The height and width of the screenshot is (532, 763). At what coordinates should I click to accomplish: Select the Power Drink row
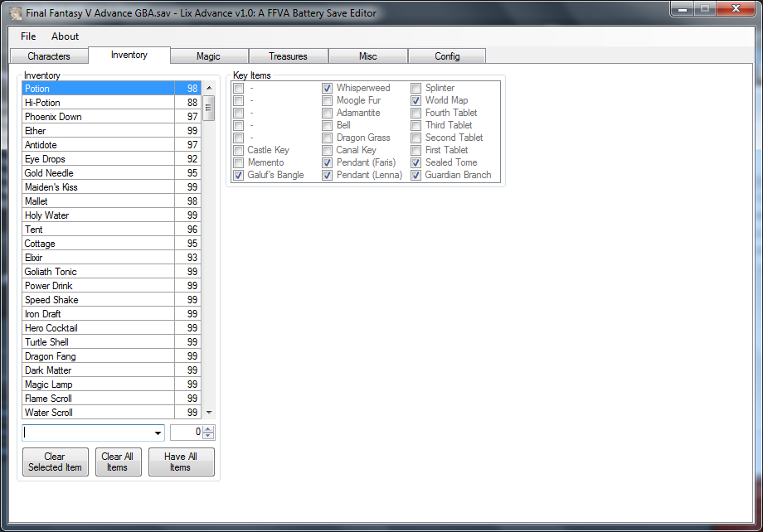tap(111, 286)
